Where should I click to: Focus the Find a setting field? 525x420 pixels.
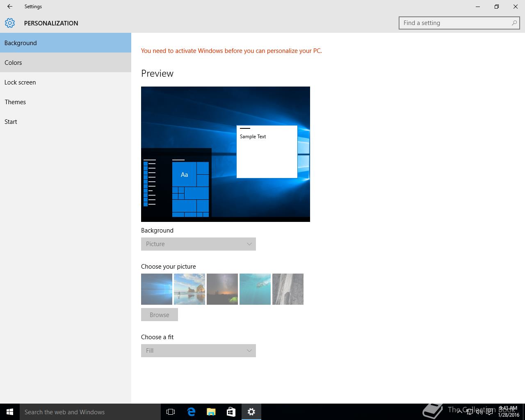[459, 23]
